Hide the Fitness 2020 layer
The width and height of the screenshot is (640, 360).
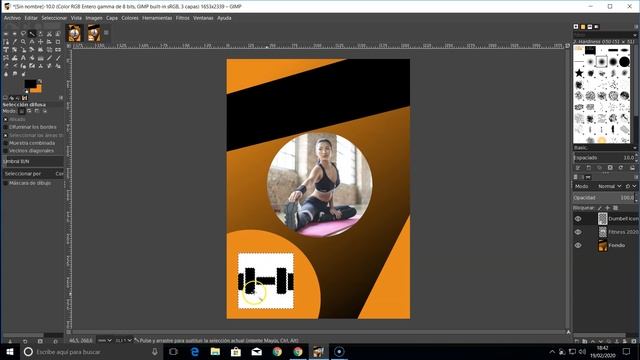[578, 232]
